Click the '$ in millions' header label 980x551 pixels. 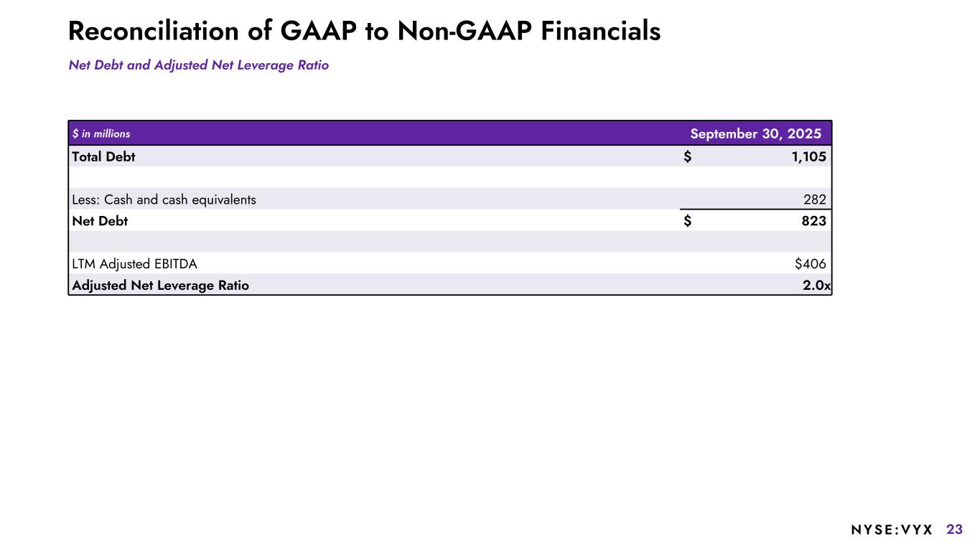point(101,133)
